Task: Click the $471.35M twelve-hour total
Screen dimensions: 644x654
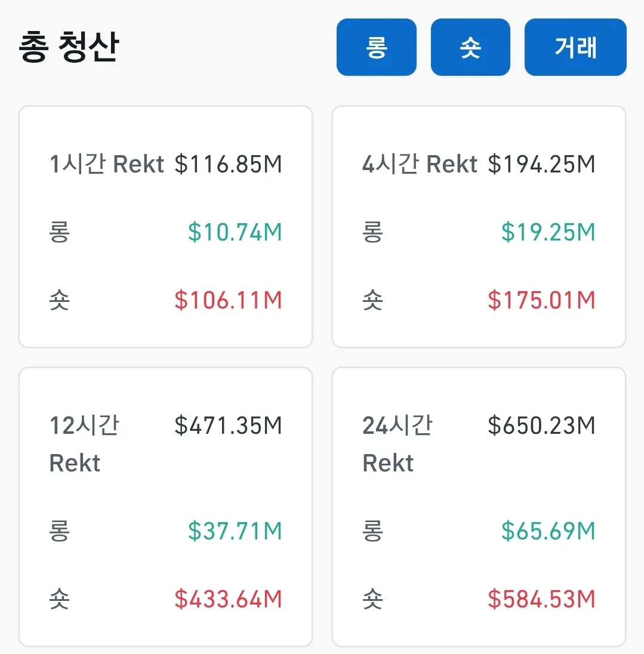Action: tap(228, 426)
